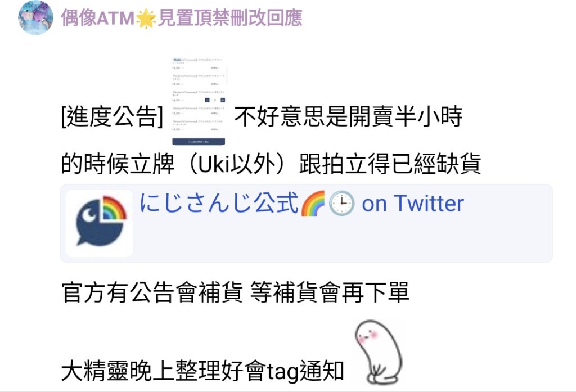Click the line mentioning Uki以外
The image size is (576, 392).
271,164
